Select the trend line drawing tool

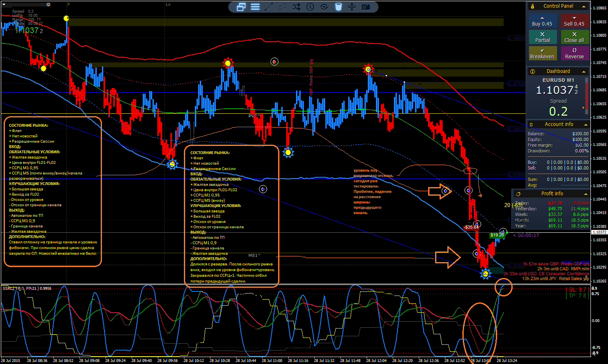(269, 7)
